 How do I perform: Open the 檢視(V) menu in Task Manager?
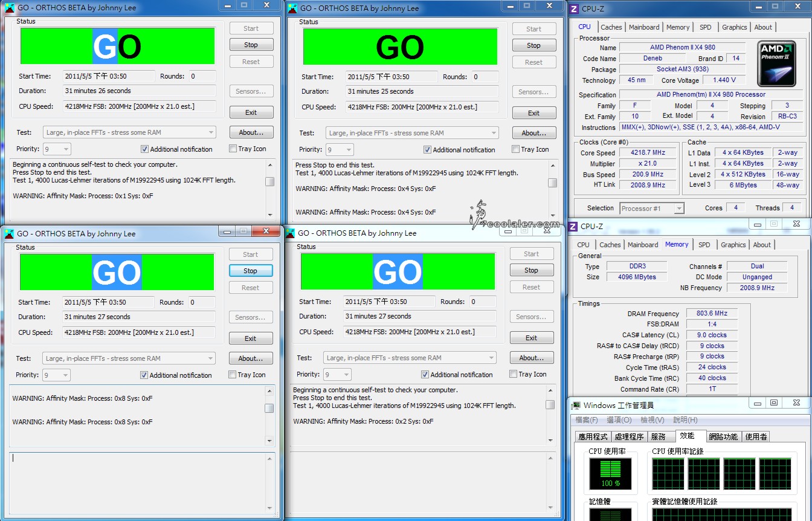(652, 420)
